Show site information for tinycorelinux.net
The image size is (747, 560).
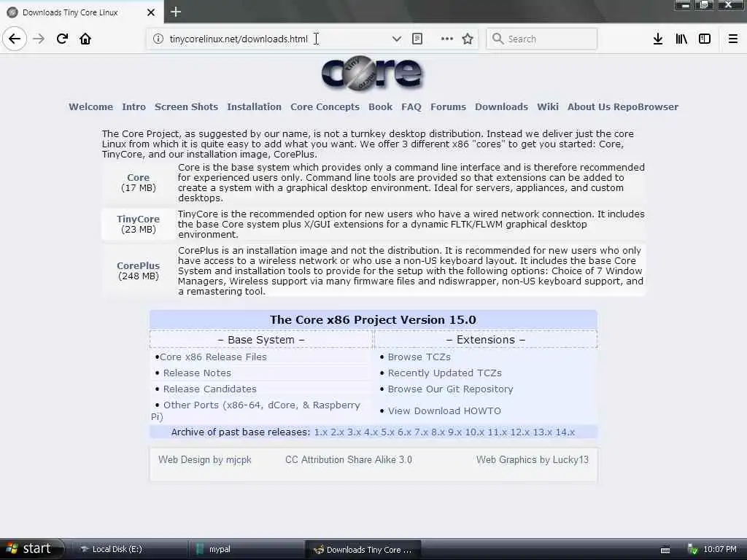point(158,39)
